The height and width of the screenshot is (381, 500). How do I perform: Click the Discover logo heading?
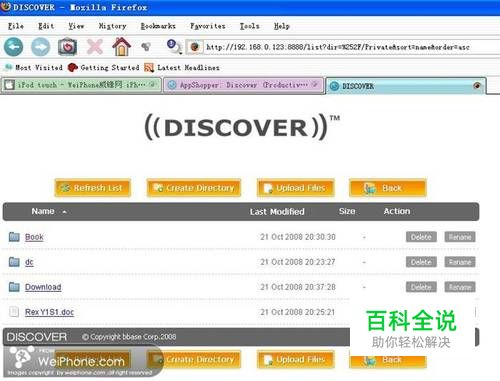click(242, 127)
